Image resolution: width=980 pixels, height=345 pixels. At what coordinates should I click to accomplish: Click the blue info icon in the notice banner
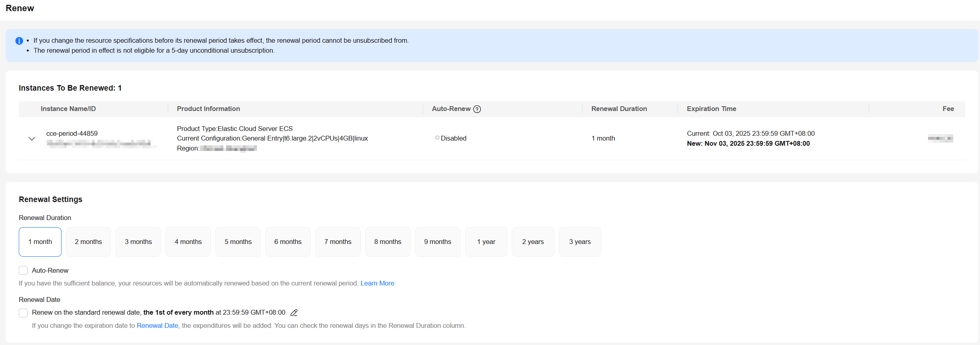pyautogui.click(x=19, y=41)
